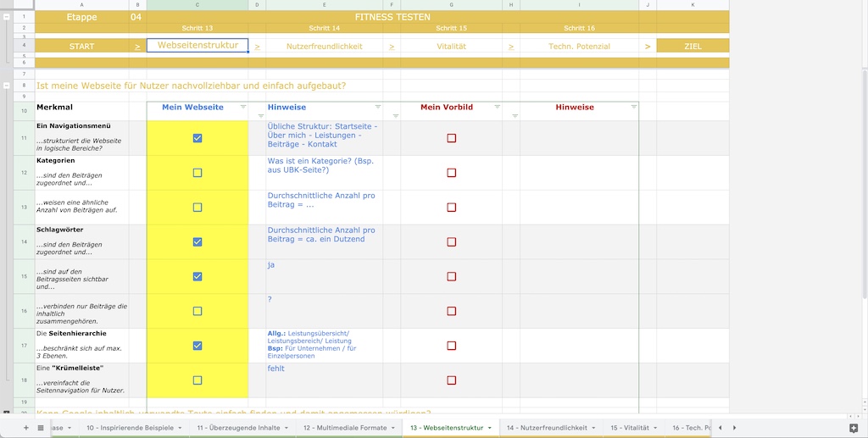The width and height of the screenshot is (868, 438).
Task: Uncheck the Seitenhierarchie box under Mein Webseite
Action: click(x=197, y=346)
